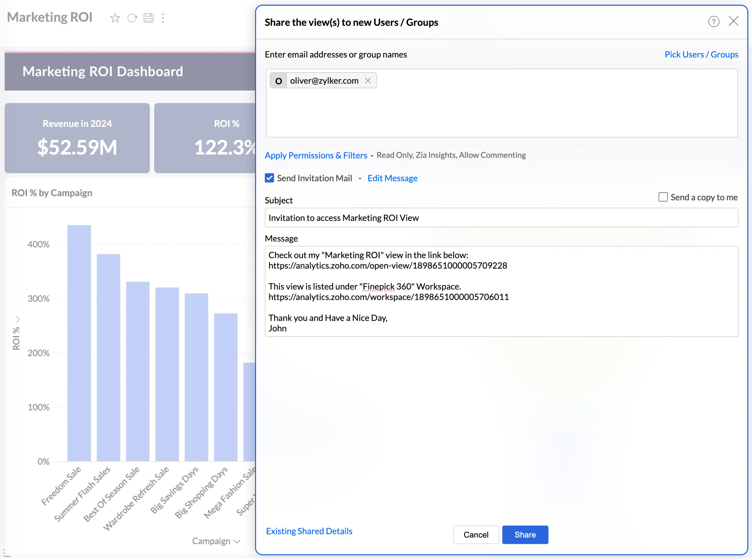Open the more options vertical dots menu
This screenshot has height=560, width=752.
(163, 18)
